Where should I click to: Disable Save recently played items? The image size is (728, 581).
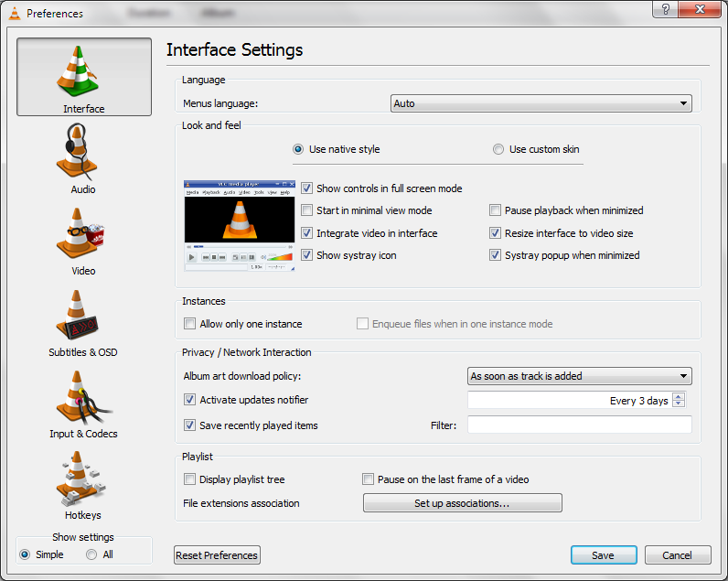tap(190, 425)
